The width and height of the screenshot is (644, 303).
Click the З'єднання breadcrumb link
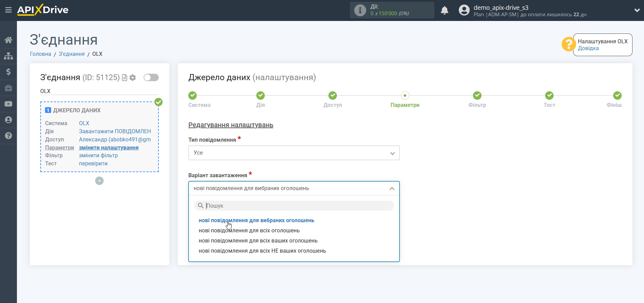pos(71,54)
